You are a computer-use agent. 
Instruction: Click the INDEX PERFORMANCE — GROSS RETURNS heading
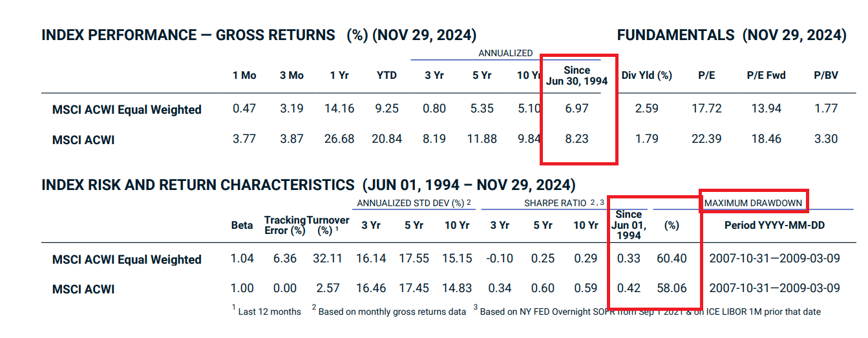(188, 36)
